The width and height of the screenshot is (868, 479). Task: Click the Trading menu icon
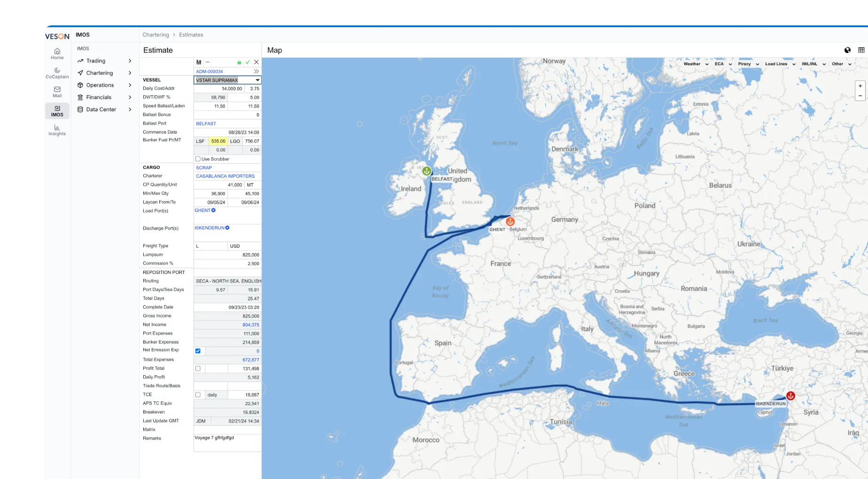coord(80,61)
